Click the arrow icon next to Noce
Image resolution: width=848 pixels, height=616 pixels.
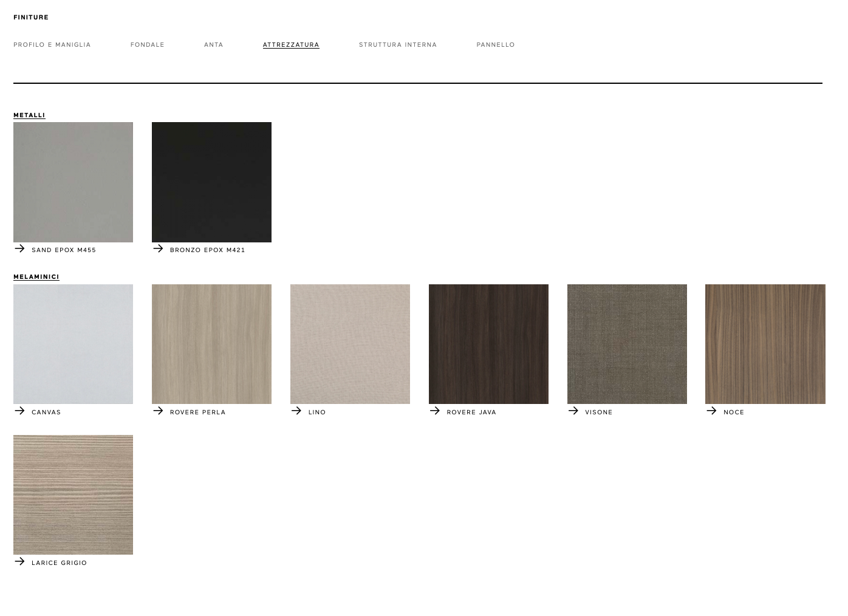pos(711,411)
